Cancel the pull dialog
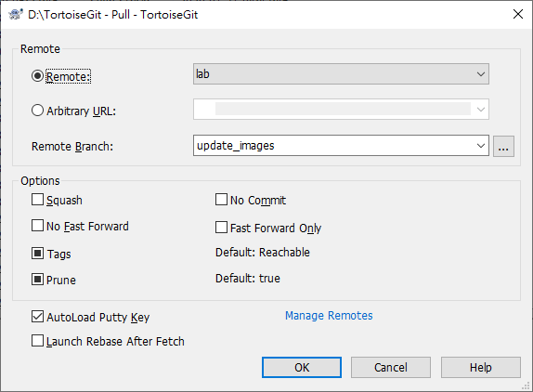This screenshot has width=533, height=392. (x=391, y=367)
